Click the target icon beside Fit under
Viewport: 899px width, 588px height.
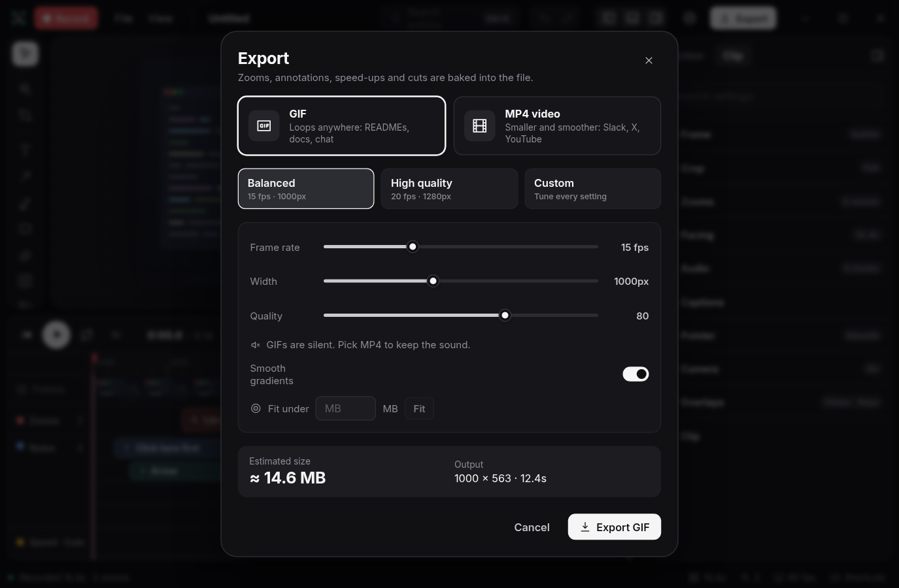[x=256, y=408]
